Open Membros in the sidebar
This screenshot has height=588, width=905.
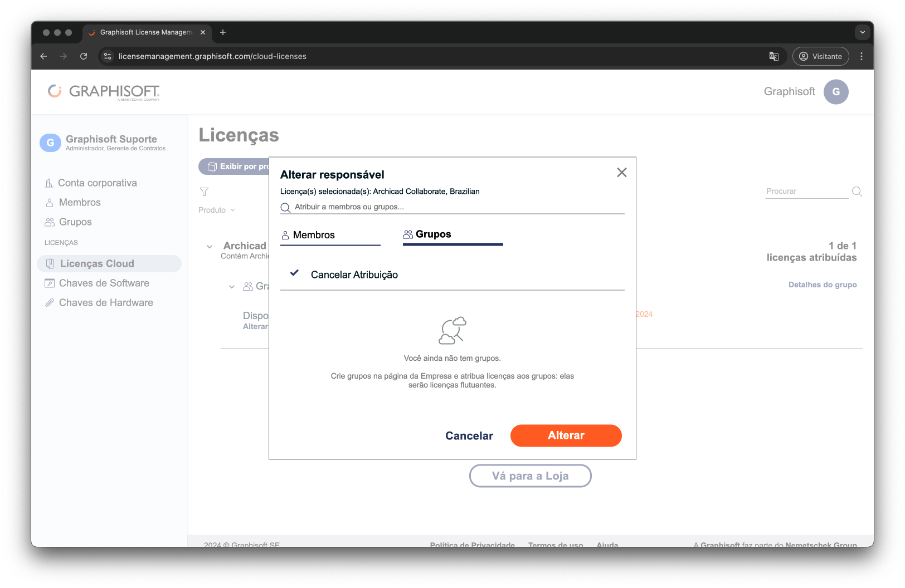[x=80, y=203]
